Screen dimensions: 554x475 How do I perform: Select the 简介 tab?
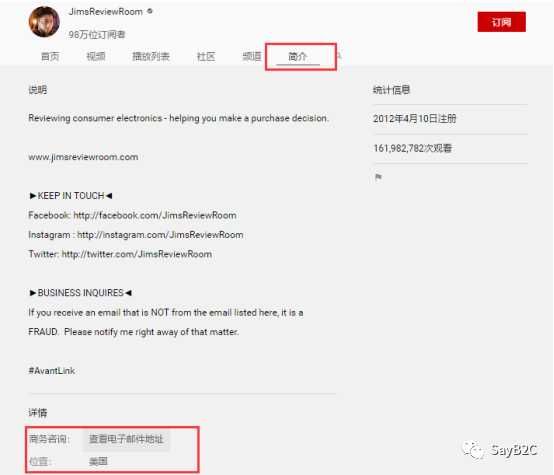tap(298, 57)
